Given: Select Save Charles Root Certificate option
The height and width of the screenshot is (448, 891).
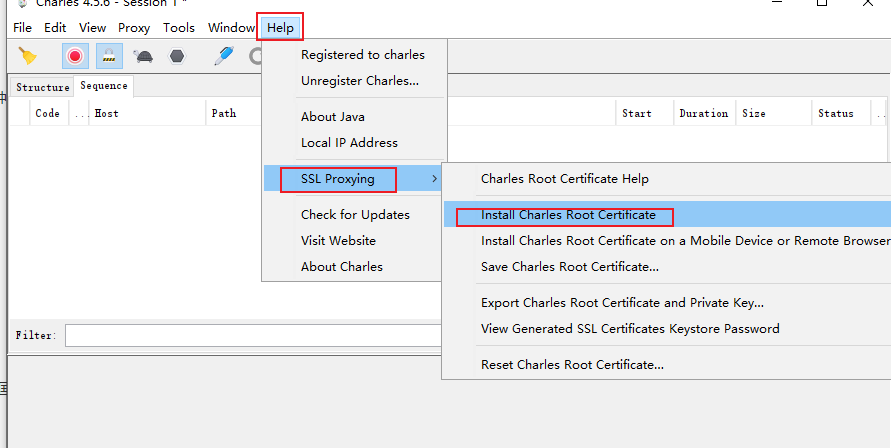Looking at the screenshot, I should tap(569, 267).
